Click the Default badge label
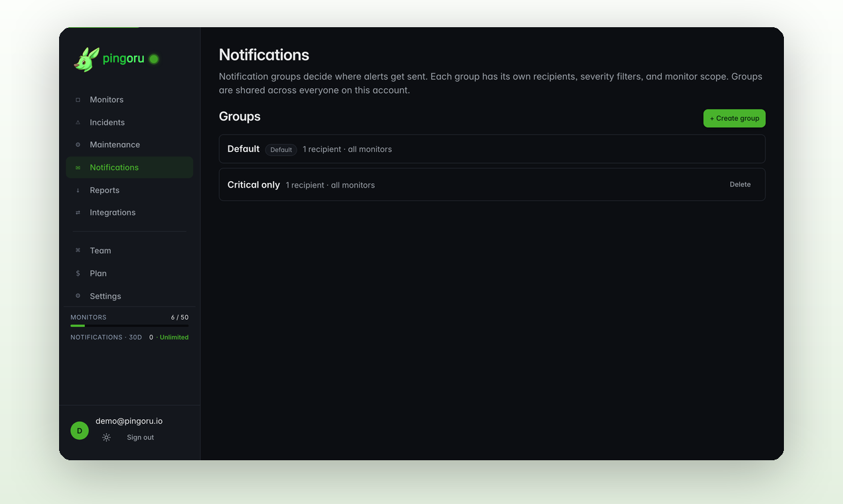The image size is (843, 504). click(281, 150)
